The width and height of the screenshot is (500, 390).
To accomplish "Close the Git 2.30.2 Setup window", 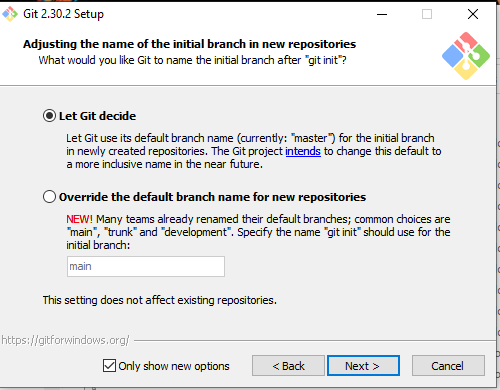I will [473, 14].
